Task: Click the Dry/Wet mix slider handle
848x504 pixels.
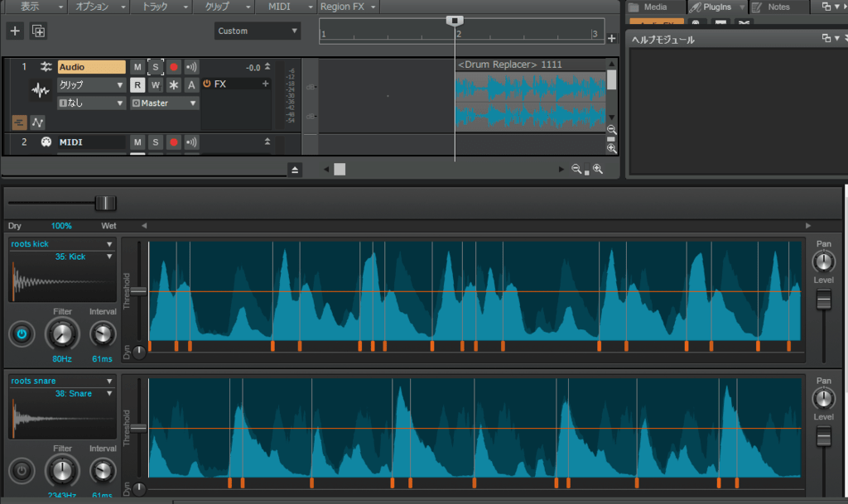Action: click(x=105, y=203)
